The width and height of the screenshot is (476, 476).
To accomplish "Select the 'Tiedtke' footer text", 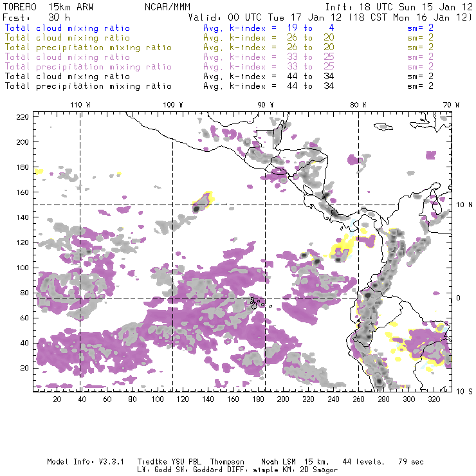I will coord(152,462).
